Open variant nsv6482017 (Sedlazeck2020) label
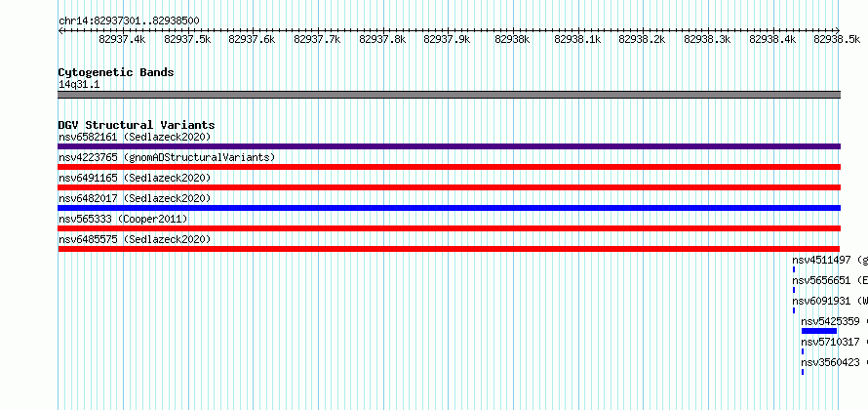Viewport: 868px width, 410px height. (x=135, y=198)
